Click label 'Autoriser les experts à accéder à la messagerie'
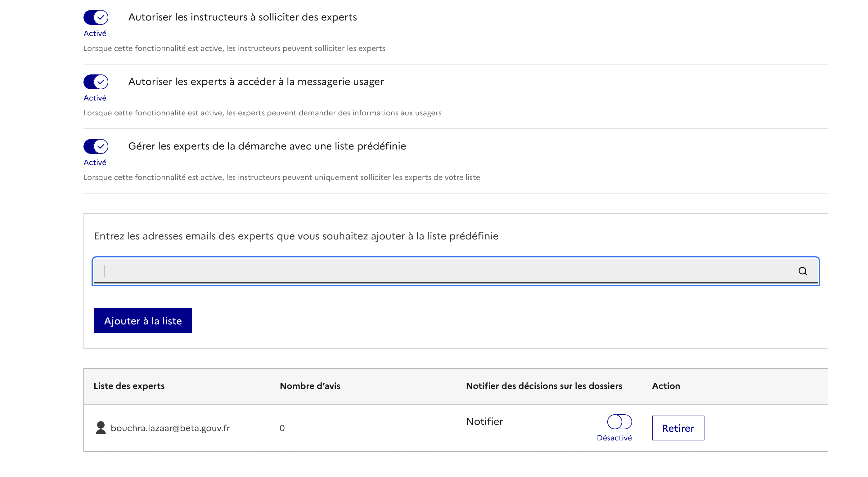 click(256, 82)
